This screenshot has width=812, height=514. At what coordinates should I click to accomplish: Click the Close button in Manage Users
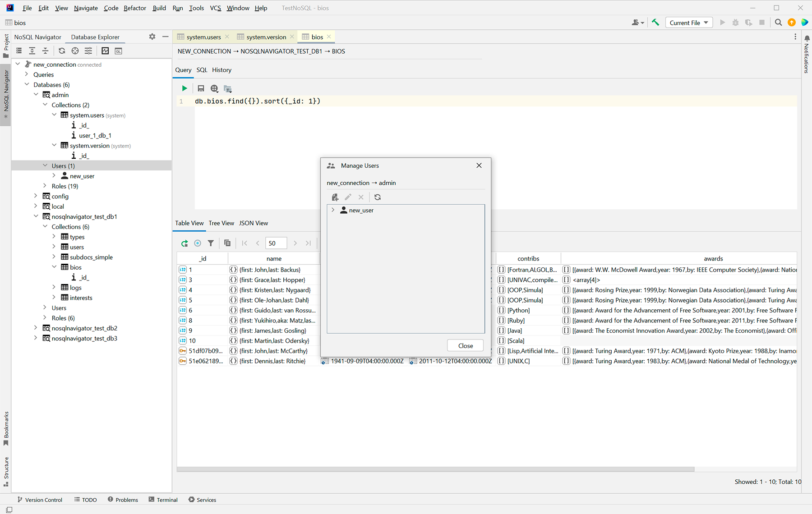(465, 346)
